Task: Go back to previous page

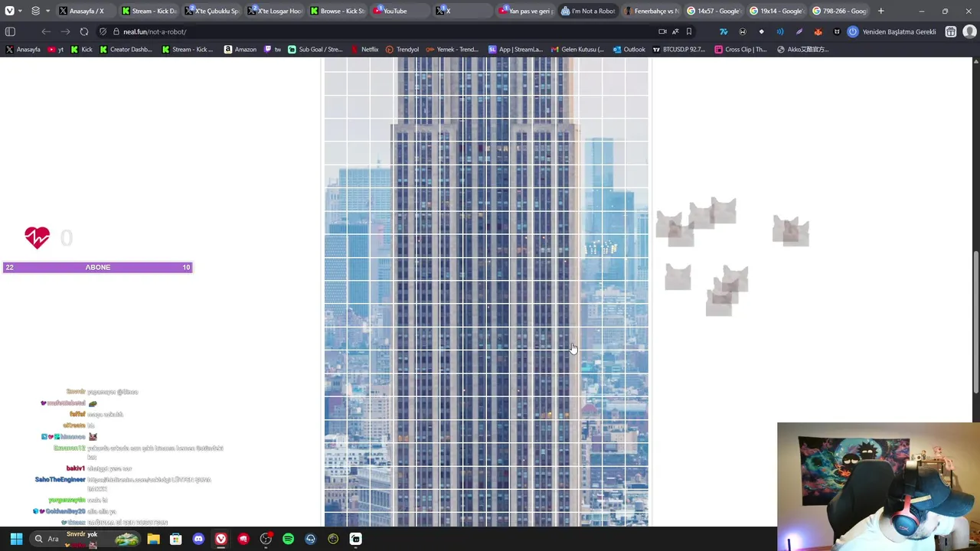Action: [46, 31]
